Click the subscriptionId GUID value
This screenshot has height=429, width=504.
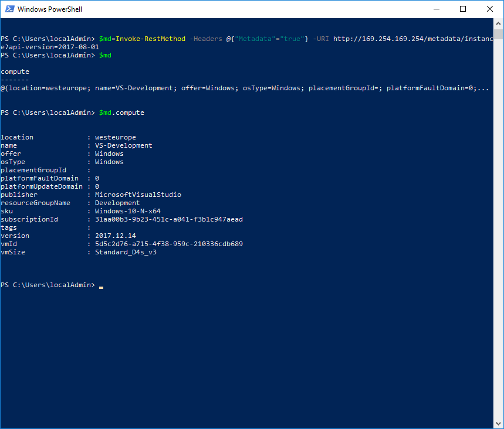pos(169,219)
